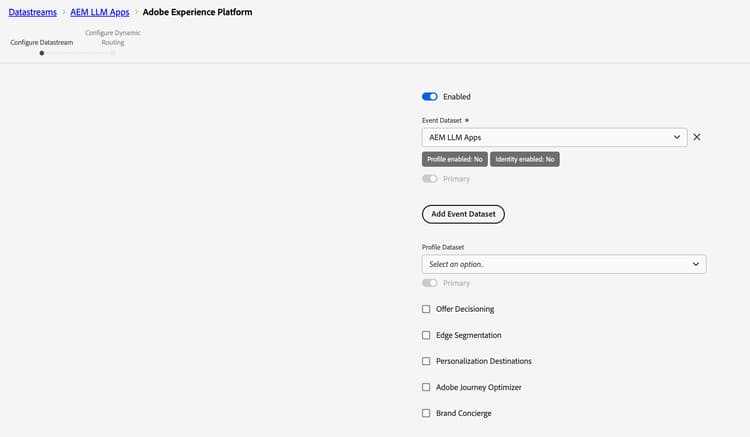Go to the Datastreams breadcrumb link
750x437 pixels.
[33, 12]
